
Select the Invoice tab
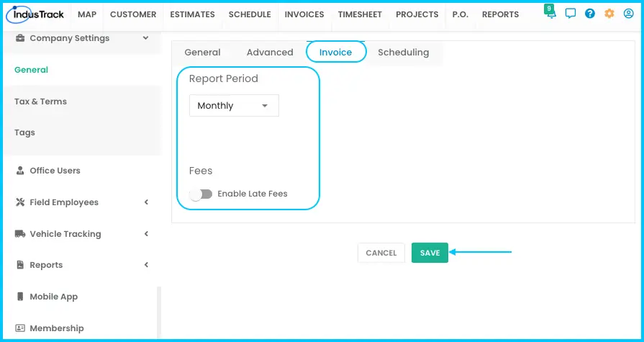point(336,52)
